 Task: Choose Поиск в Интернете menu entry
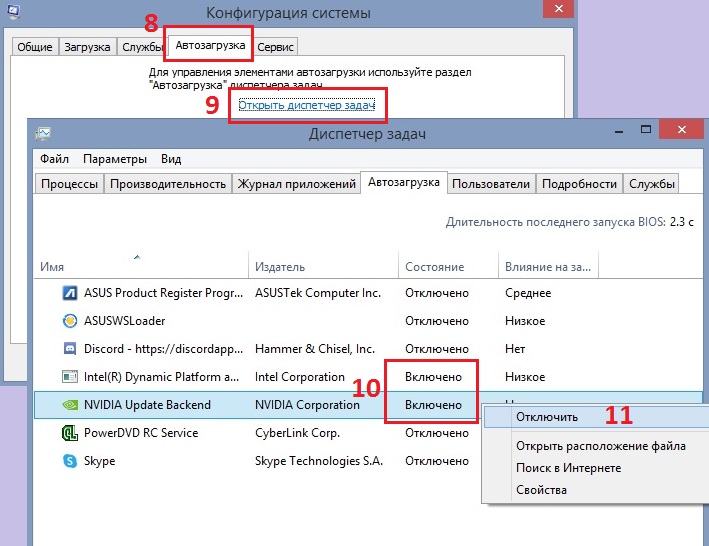[x=568, y=468]
